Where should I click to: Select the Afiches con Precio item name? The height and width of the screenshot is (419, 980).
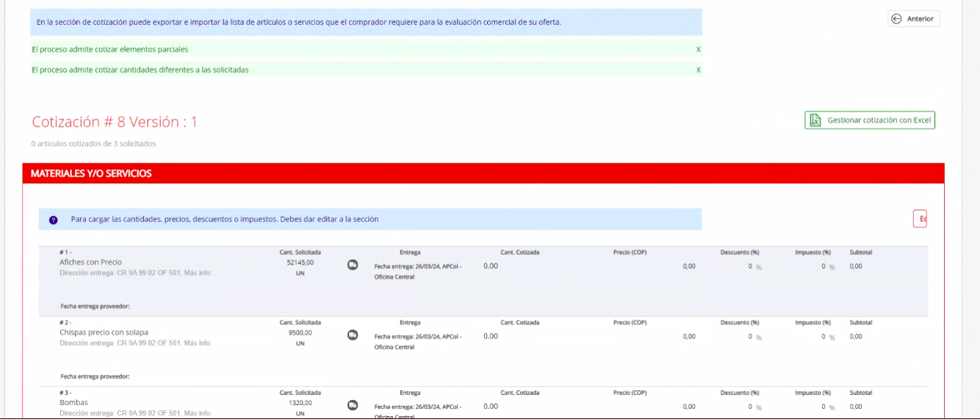click(x=90, y=262)
